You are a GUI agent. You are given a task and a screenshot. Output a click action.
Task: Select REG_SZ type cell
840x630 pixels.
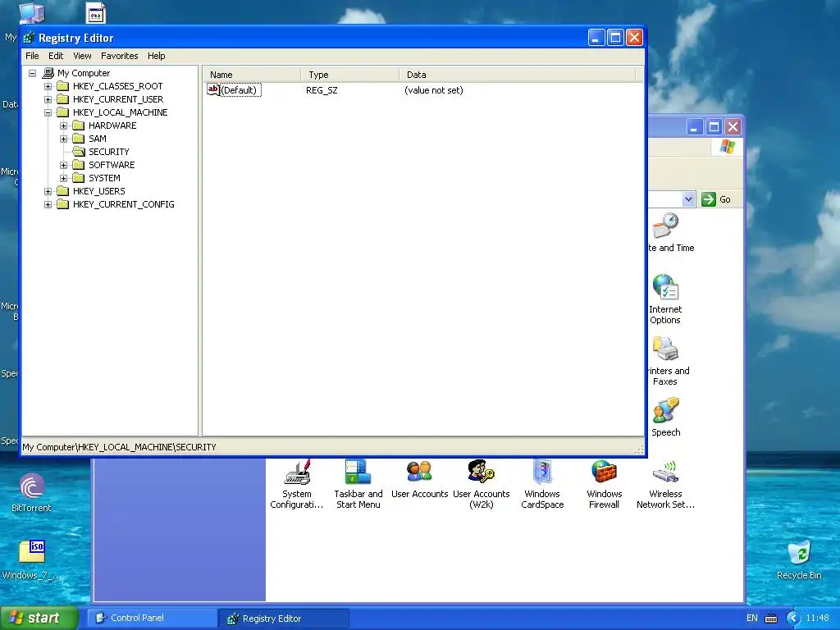click(x=322, y=90)
